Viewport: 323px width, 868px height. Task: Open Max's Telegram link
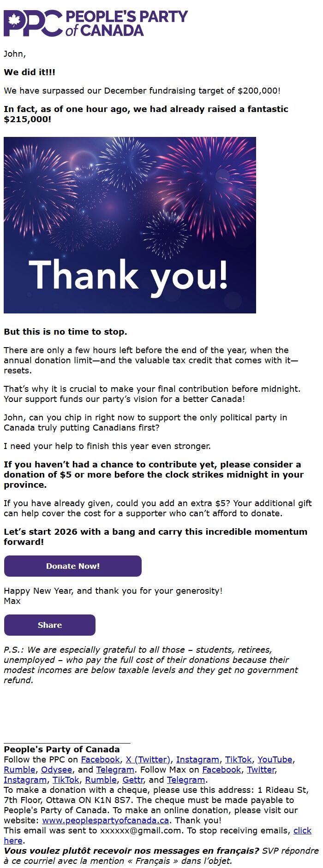click(x=186, y=780)
